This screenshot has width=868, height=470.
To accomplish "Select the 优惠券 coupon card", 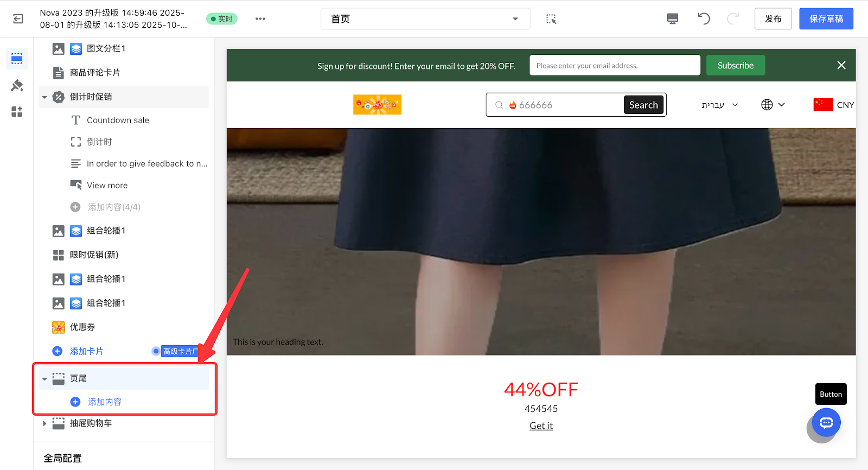I will pyautogui.click(x=82, y=327).
